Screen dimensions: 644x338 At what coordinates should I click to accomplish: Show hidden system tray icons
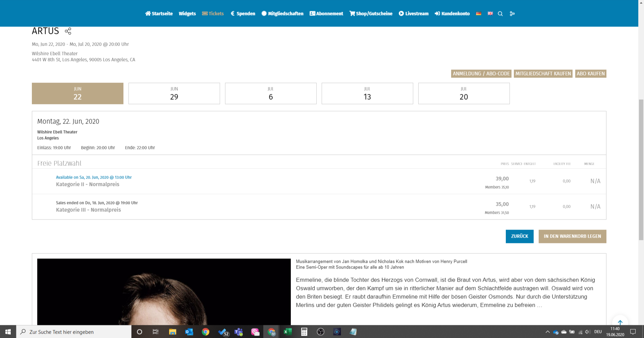pyautogui.click(x=547, y=332)
